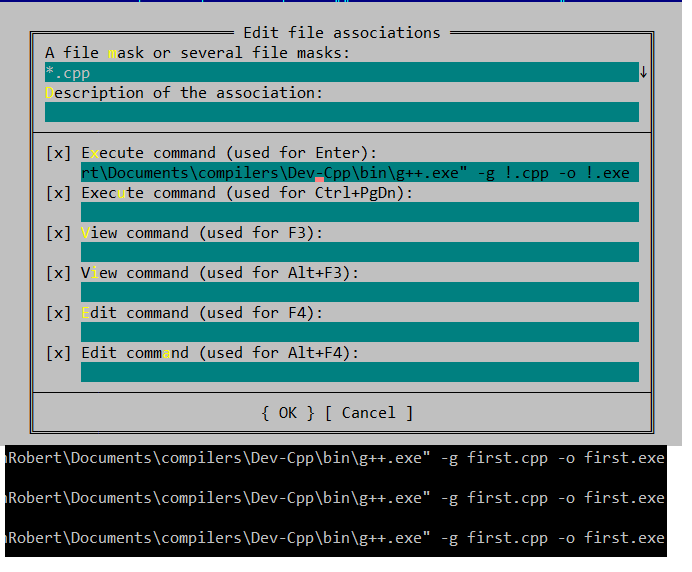Open the file mask history dropdown arrow
Screen dimensions: 692x572
(x=644, y=72)
